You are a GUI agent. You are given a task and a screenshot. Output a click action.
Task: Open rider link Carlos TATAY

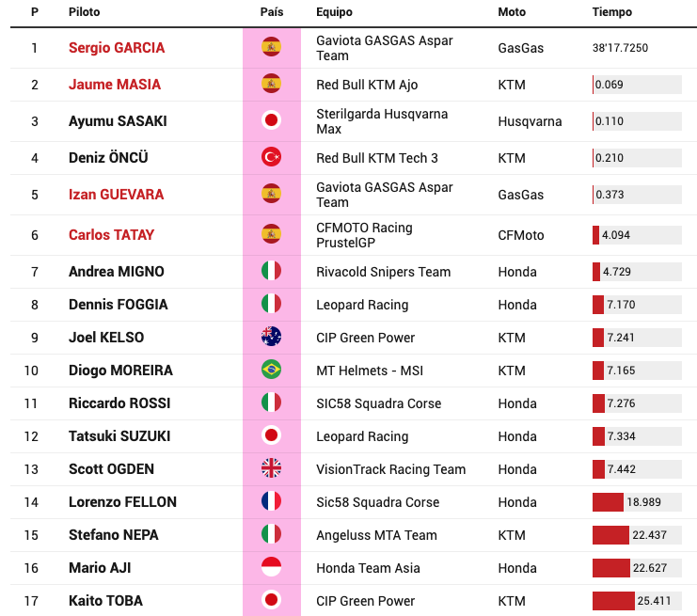[111, 235]
